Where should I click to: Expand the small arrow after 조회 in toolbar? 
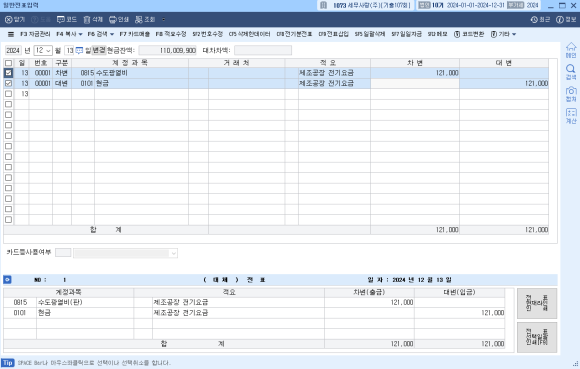click(x=163, y=20)
